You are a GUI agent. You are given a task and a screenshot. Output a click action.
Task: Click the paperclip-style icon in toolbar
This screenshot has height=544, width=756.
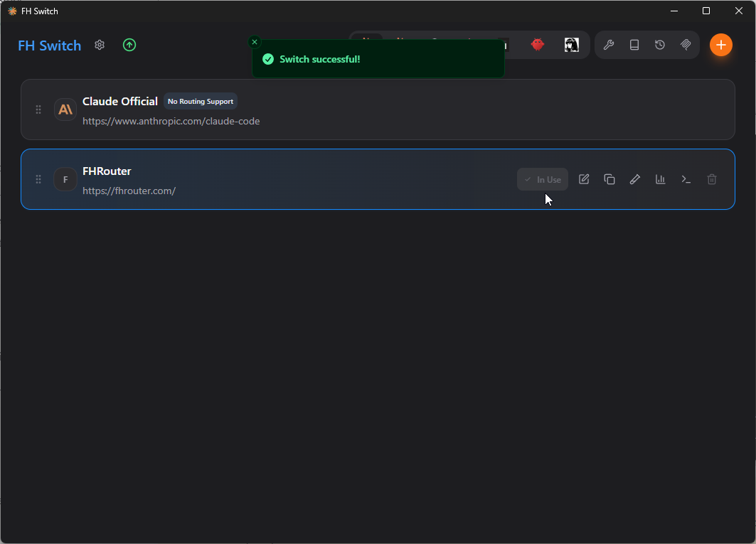point(685,45)
